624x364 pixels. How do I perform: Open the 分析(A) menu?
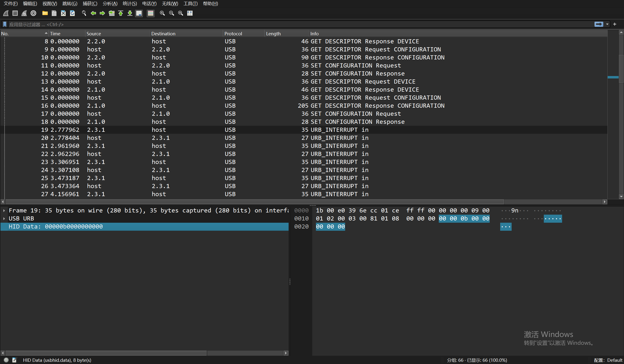coord(110,3)
